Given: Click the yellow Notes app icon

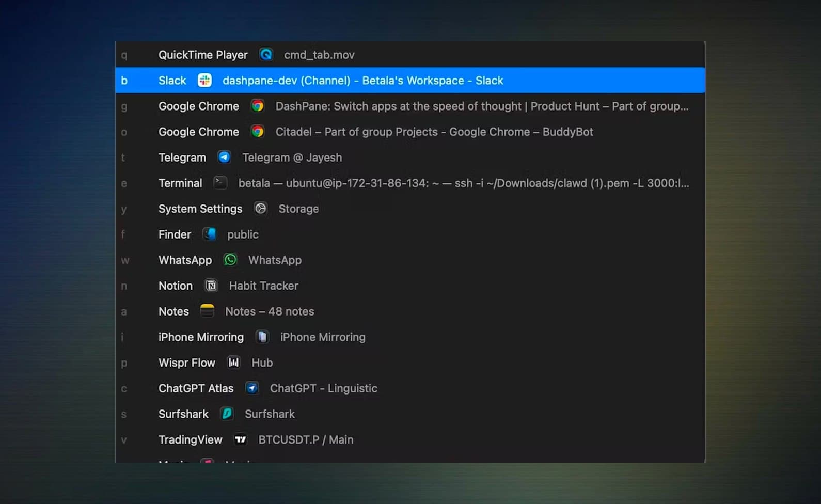Looking at the screenshot, I should coord(207,311).
